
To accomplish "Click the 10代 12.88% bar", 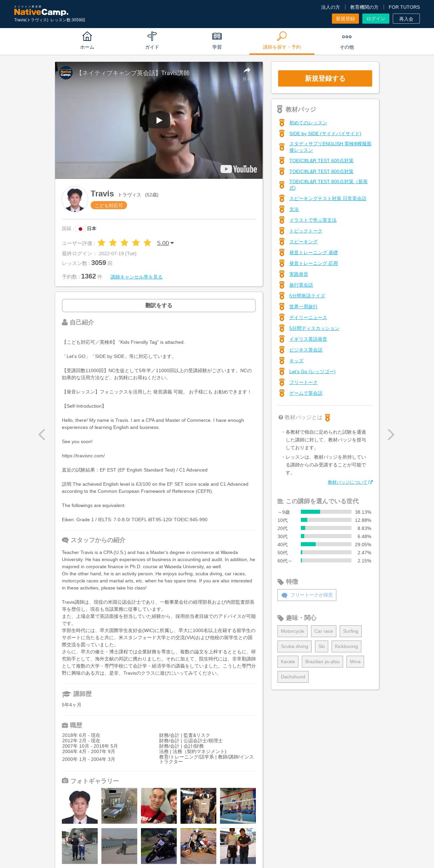I will pyautogui.click(x=326, y=520).
